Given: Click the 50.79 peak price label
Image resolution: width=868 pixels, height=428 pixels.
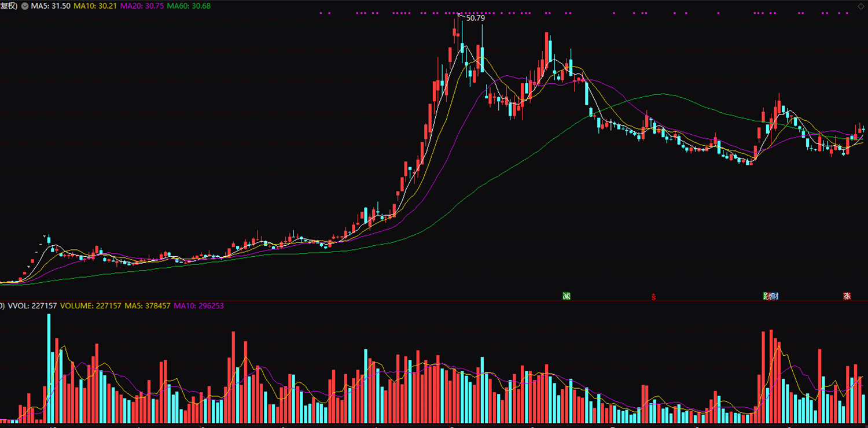Looking at the screenshot, I should pyautogui.click(x=475, y=18).
